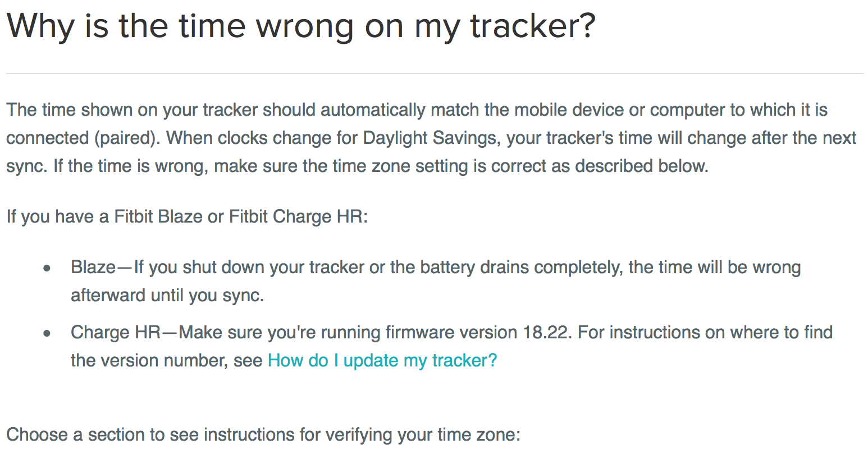The image size is (868, 453).
Task: Click the text 'firmware version 18.22'
Action: coord(478,332)
